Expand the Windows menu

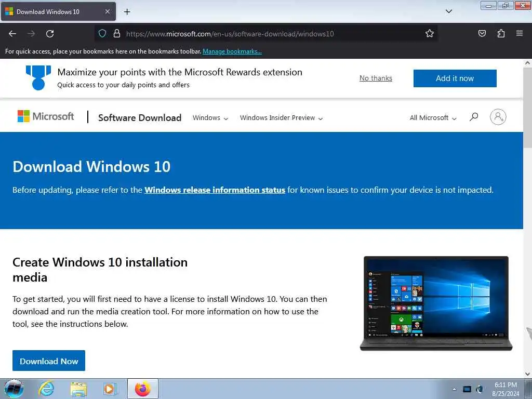210,118
